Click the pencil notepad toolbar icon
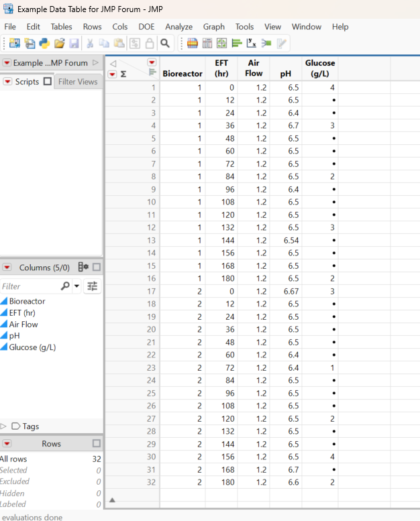 click(x=281, y=43)
